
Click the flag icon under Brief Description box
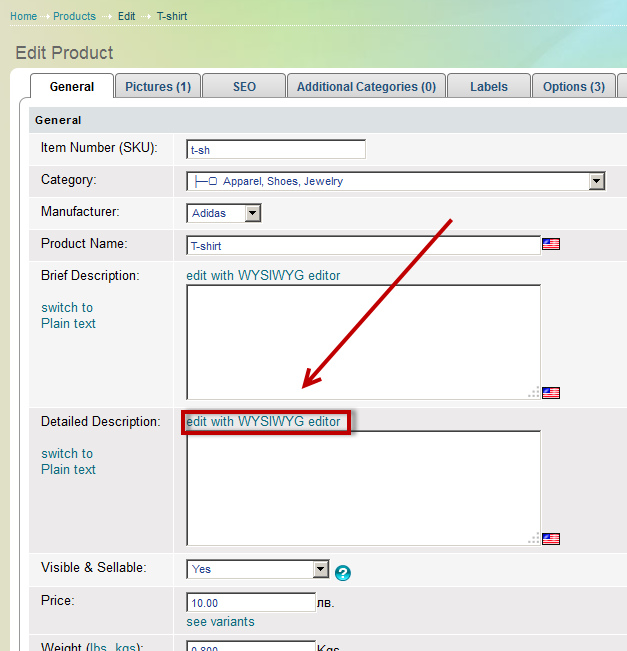coord(551,393)
